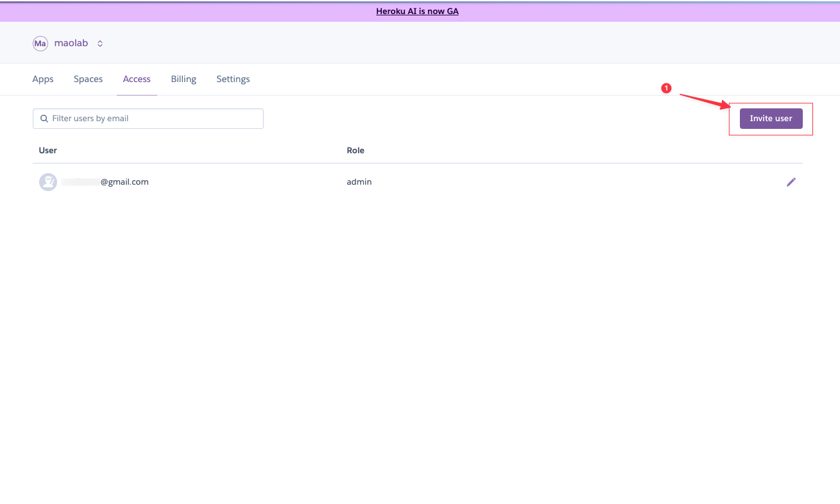Click the maolab team name
Screen dimensions: 840x504
(x=71, y=44)
